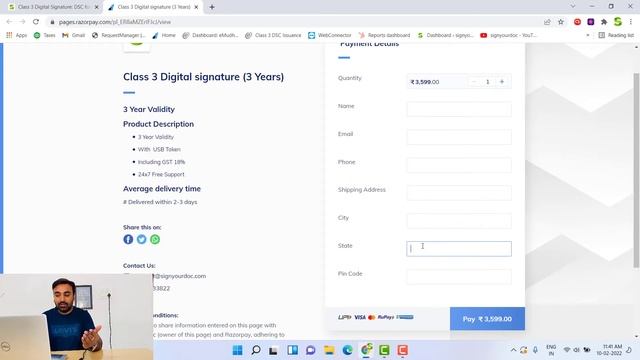Screen dimensions: 640x360
Task: Focus the State input field
Action: (x=459, y=249)
